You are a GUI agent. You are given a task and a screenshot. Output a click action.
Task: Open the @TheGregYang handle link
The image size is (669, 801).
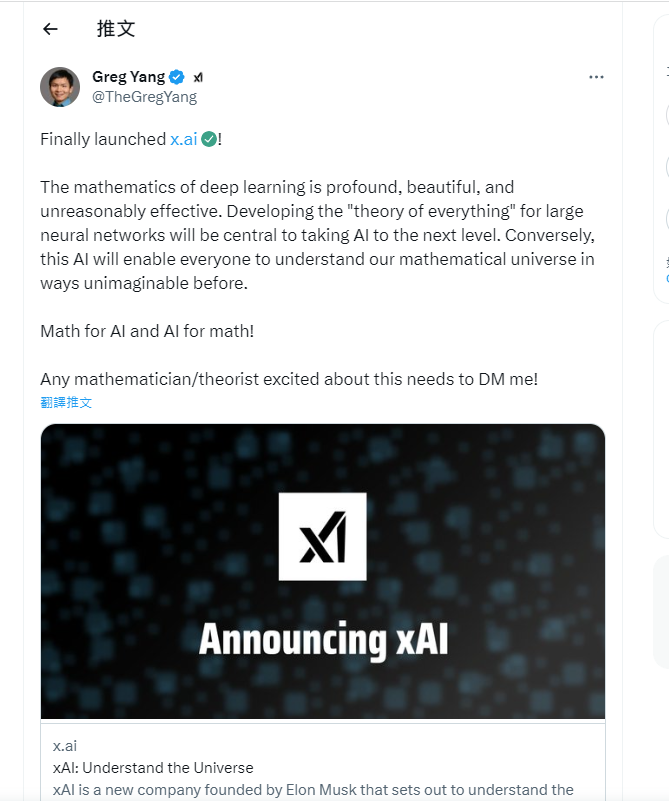145,97
